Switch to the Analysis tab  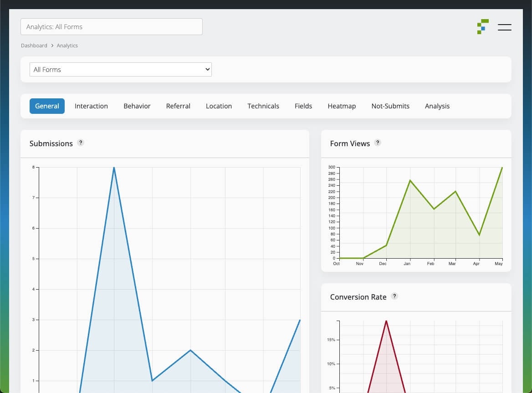click(437, 106)
